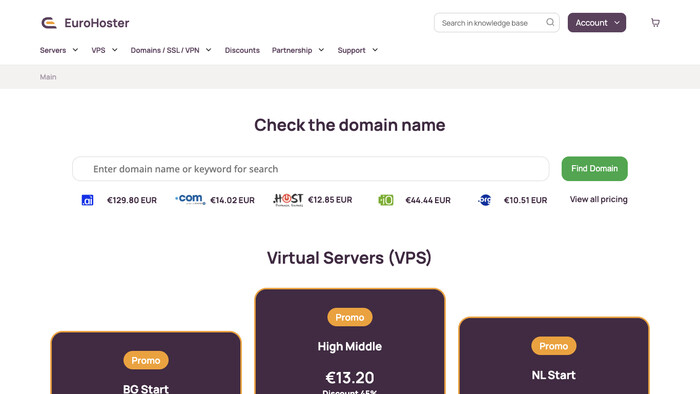Select the High Middle plan title
This screenshot has width=700, height=394.
coord(350,347)
